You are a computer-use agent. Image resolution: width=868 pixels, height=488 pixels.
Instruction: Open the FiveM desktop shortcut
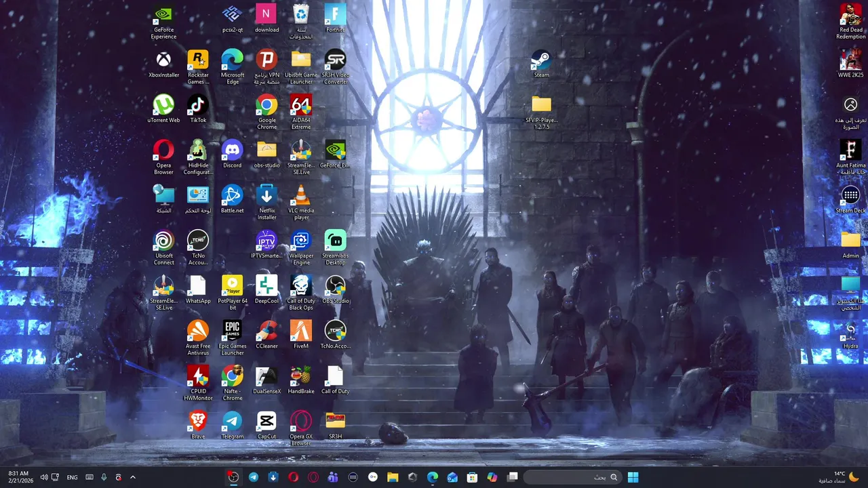(x=301, y=335)
